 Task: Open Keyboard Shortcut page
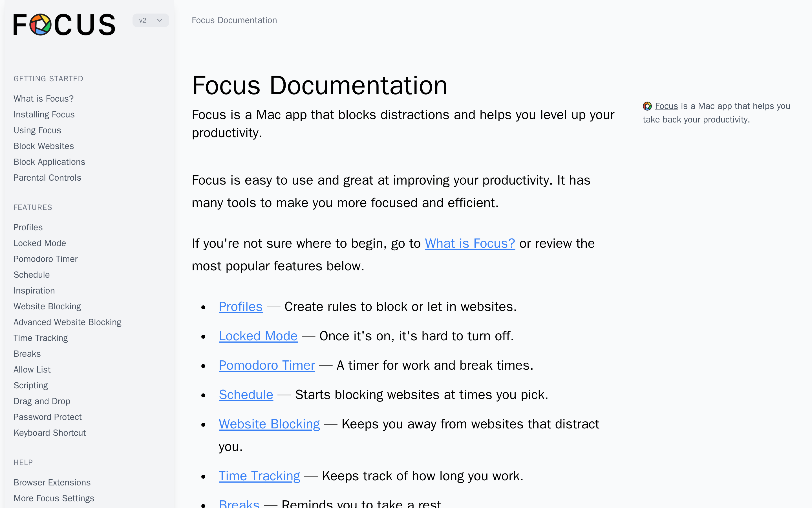(x=50, y=432)
